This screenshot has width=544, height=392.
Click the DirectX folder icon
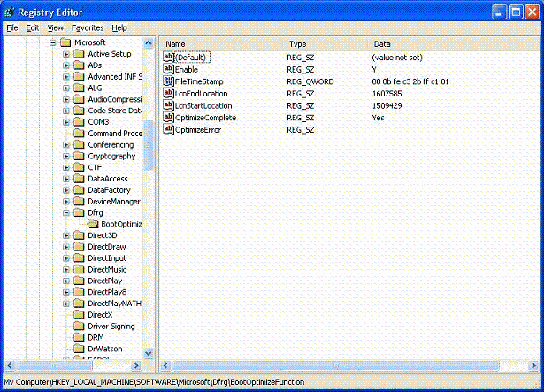click(79, 315)
